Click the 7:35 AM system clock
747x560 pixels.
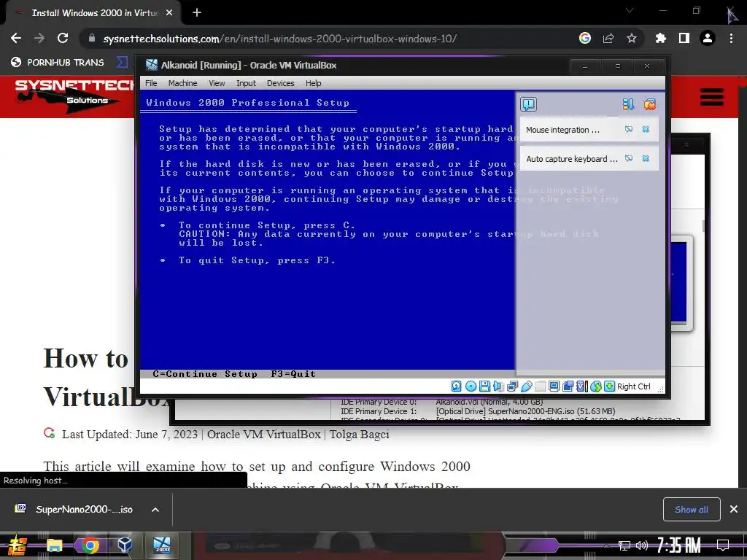[x=678, y=545]
